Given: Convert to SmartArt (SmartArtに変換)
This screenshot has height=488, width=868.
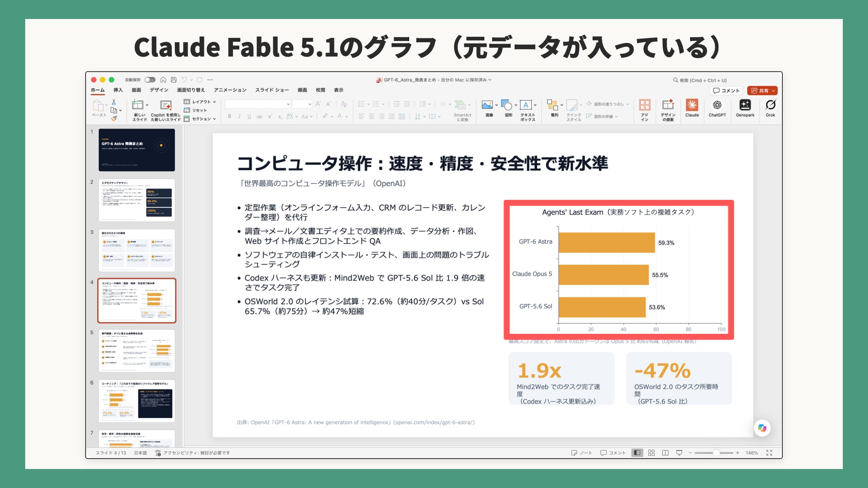Looking at the screenshot, I should click(462, 110).
